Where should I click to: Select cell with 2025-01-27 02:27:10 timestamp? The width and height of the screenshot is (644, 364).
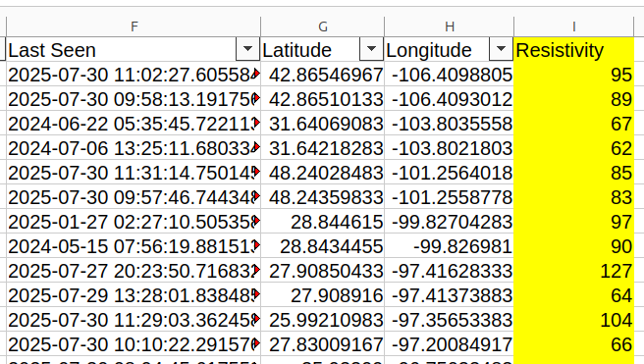[134, 222]
